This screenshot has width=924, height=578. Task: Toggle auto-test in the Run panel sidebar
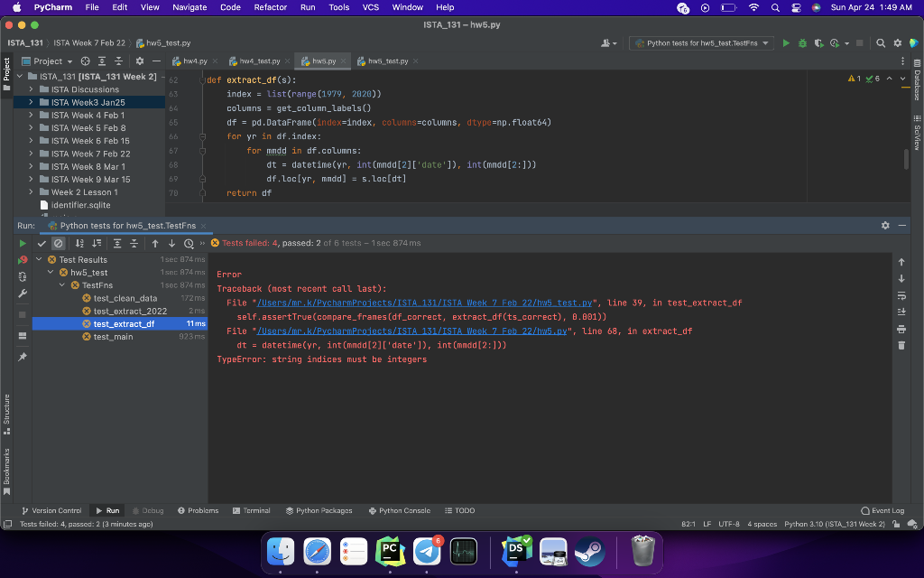23,276
